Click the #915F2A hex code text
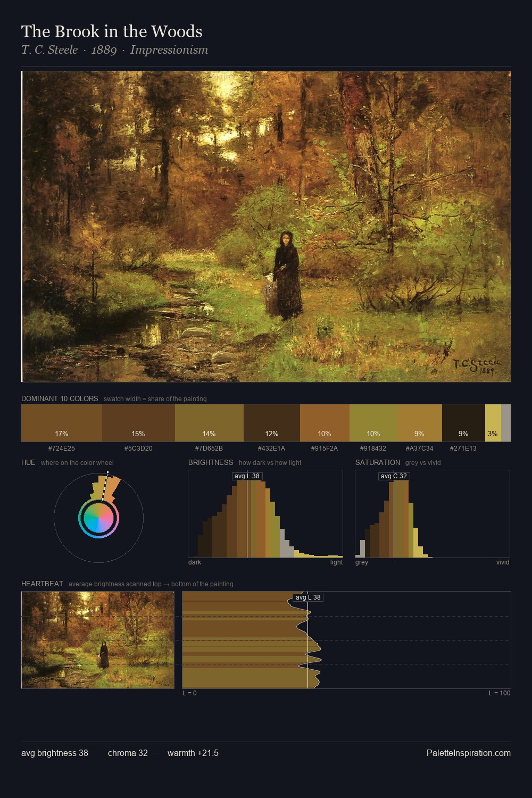 point(325,448)
